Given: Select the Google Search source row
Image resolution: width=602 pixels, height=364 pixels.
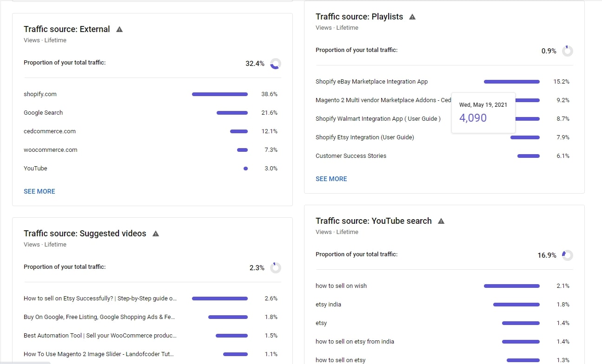Looking at the screenshot, I should point(152,113).
